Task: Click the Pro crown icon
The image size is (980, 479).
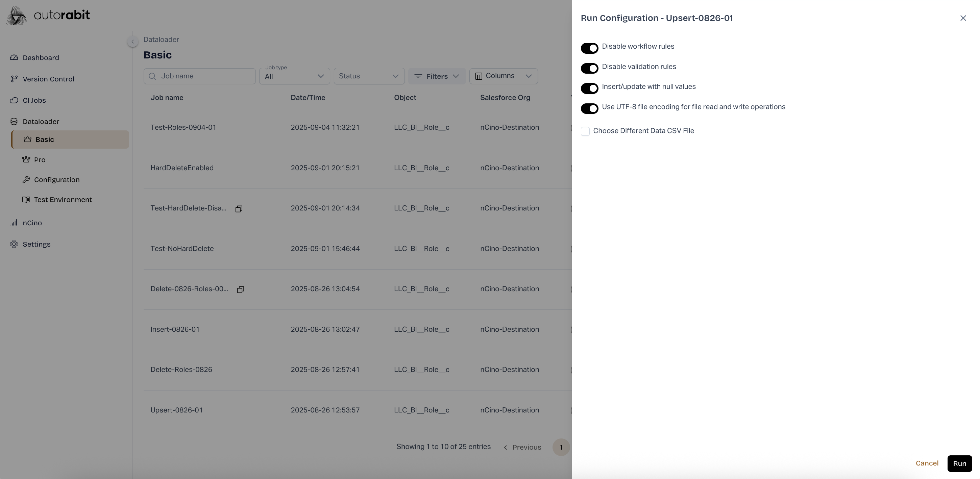Action: tap(26, 160)
